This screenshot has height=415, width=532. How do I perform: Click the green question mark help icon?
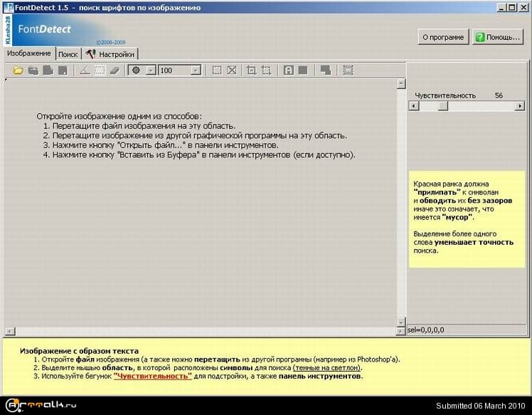[x=480, y=37]
